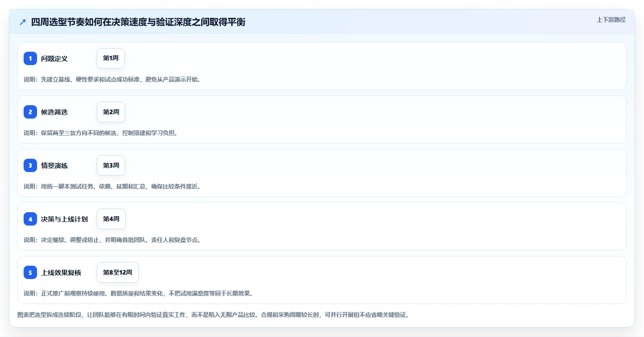Click the description starting 用统一脚本测试
The image size is (644, 337).
(112, 186)
